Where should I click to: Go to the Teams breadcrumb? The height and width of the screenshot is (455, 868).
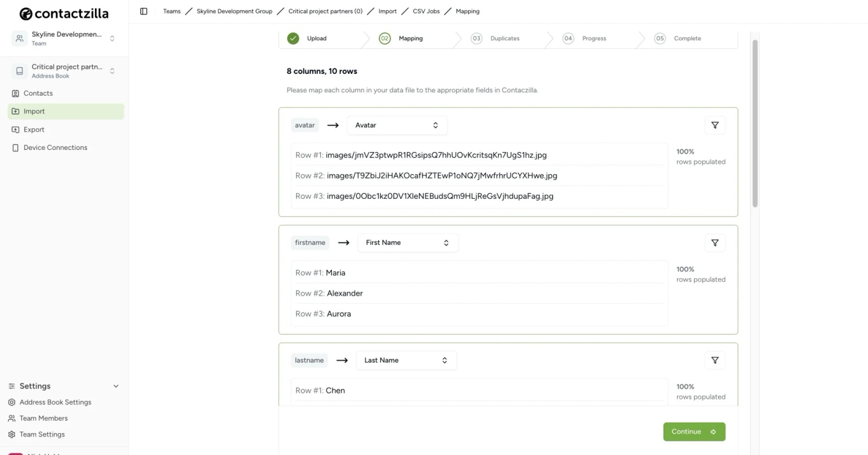tap(171, 11)
